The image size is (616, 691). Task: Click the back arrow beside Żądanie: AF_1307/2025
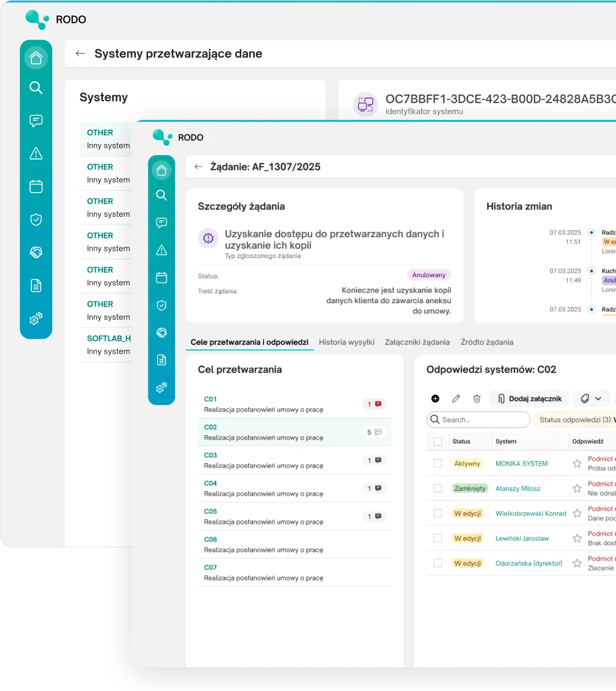[199, 167]
